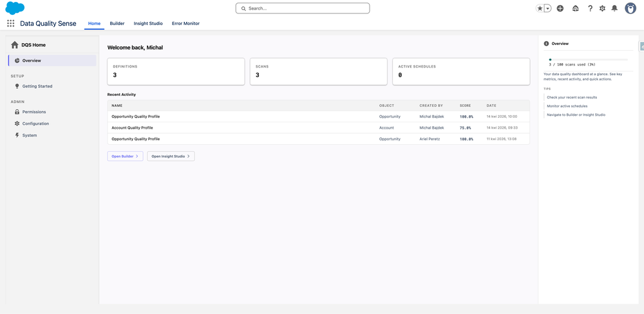644x314 pixels.
Task: Click the Salesforce cloud logo
Action: pos(15,8)
